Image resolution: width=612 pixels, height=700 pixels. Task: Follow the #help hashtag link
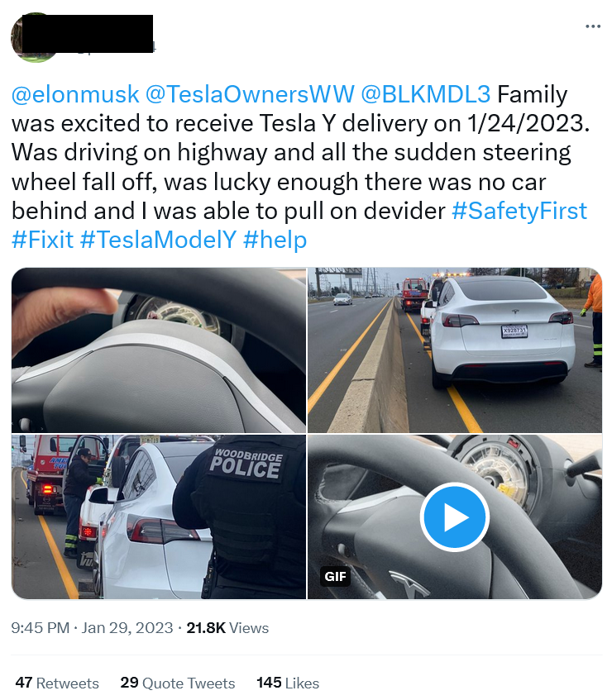275,240
